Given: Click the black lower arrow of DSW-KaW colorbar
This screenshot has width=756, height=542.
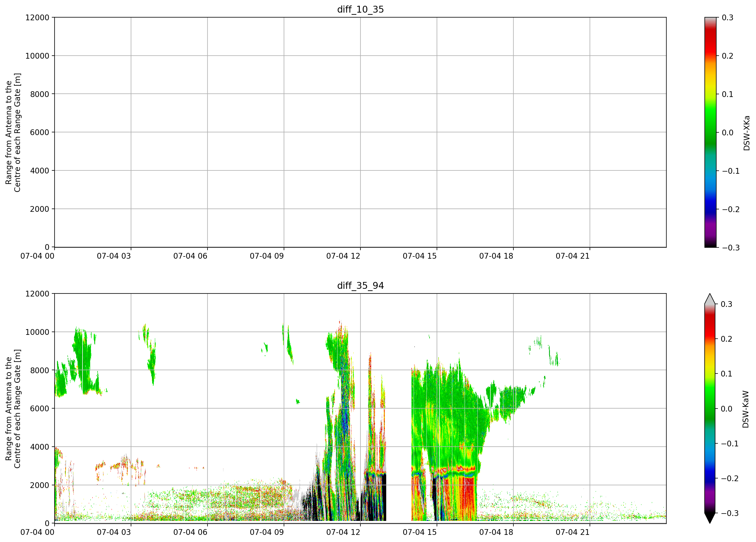Looking at the screenshot, I should click(x=710, y=518).
